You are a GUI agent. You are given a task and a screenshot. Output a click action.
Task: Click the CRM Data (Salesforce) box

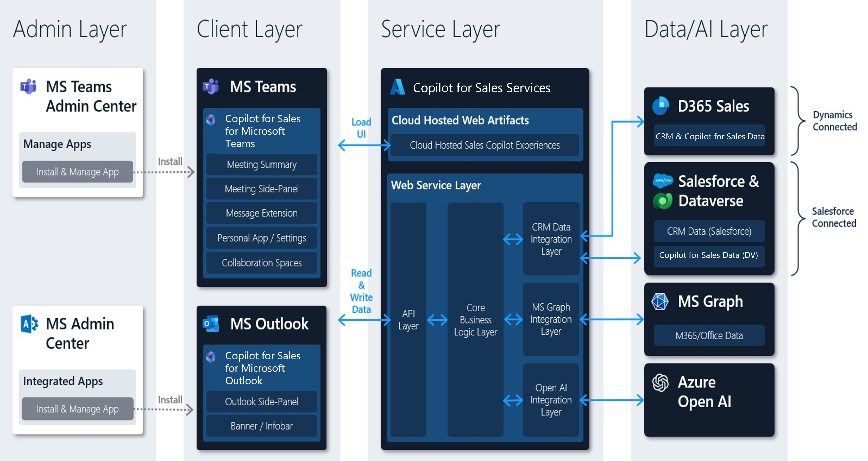coord(709,231)
